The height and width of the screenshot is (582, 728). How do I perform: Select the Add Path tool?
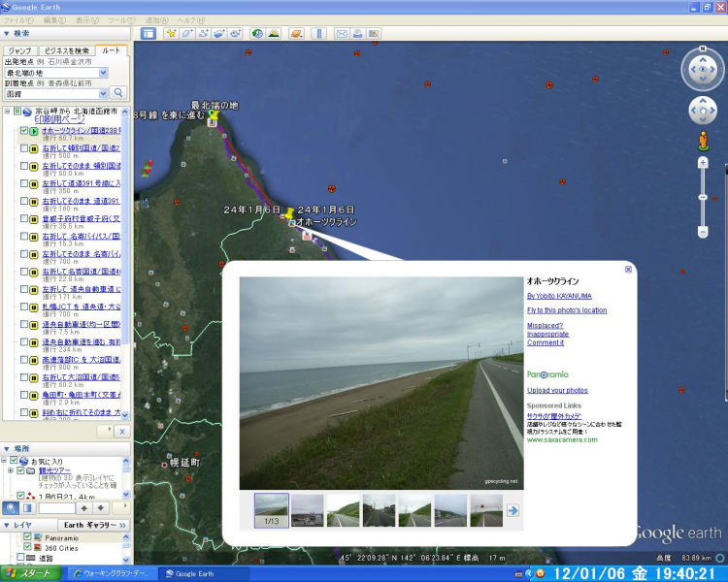tap(204, 33)
